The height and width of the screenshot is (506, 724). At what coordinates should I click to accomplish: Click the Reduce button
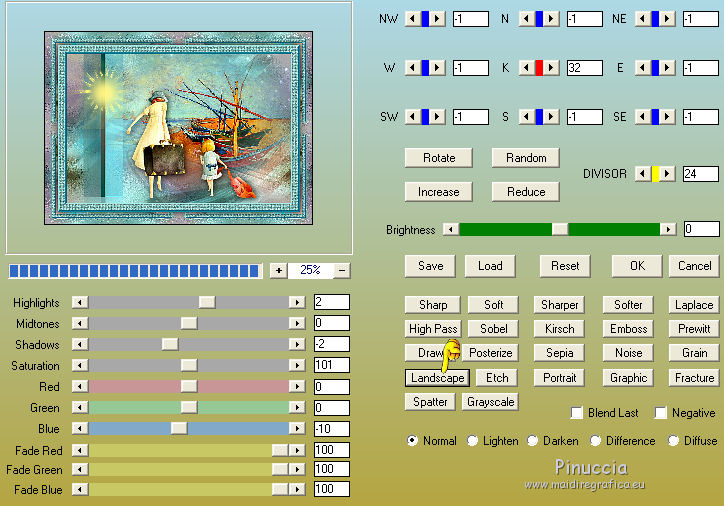(x=526, y=192)
